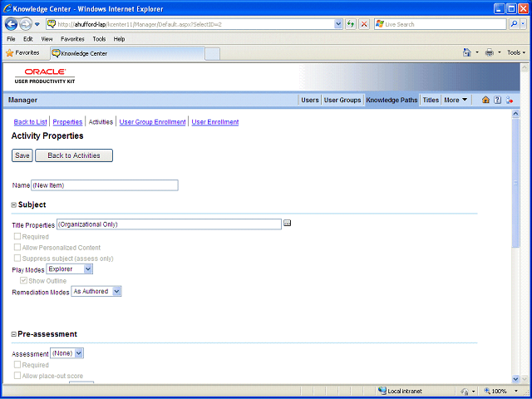
Task: Toggle Suppress subject (assess only) checkbox
Action: coord(17,259)
